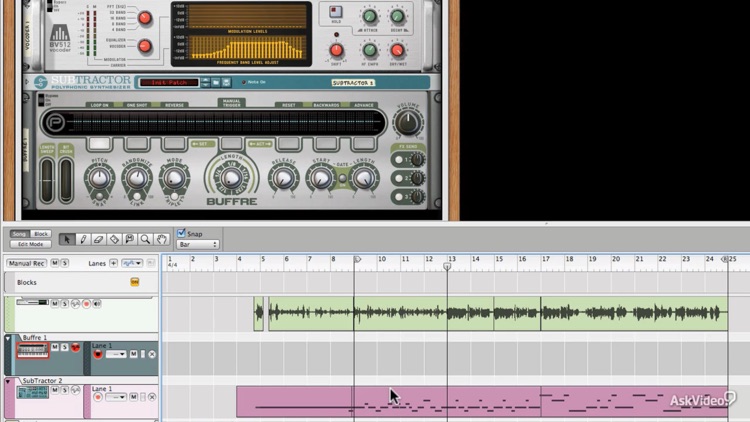Delete Lane 1 of Buffre 1
The width and height of the screenshot is (750, 422).
(152, 354)
